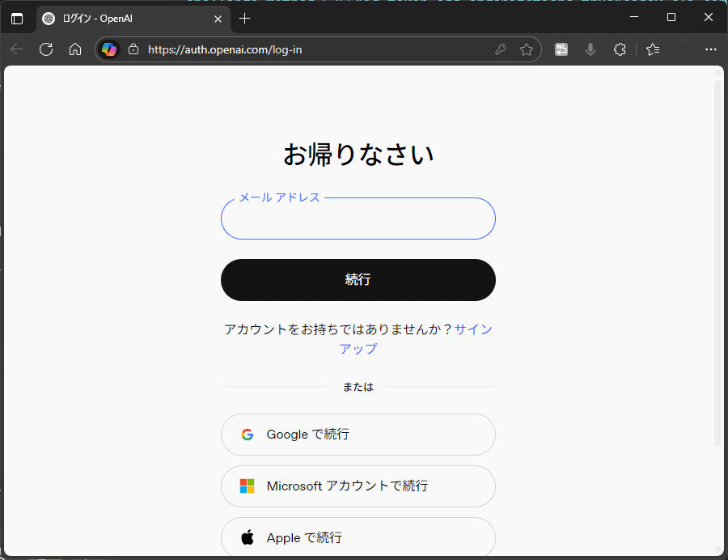The width and height of the screenshot is (728, 560).
Task: Open the favorites hub icon
Action: coord(653,49)
